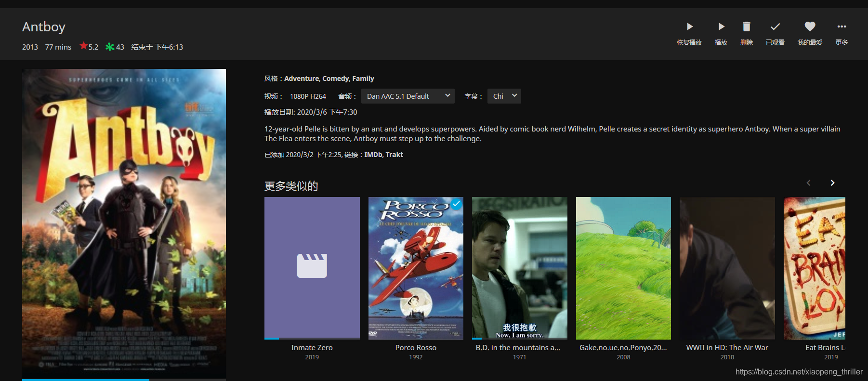Open the Family genre link
The height and width of the screenshot is (381, 868).
(363, 79)
